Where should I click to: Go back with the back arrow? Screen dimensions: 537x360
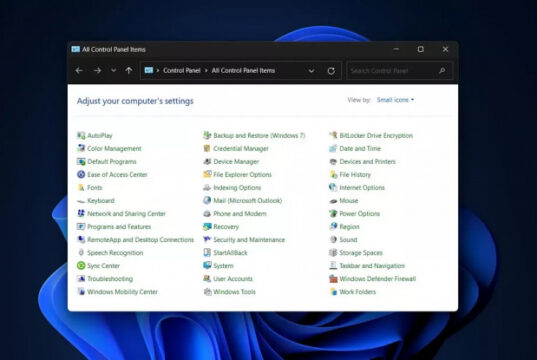click(79, 71)
